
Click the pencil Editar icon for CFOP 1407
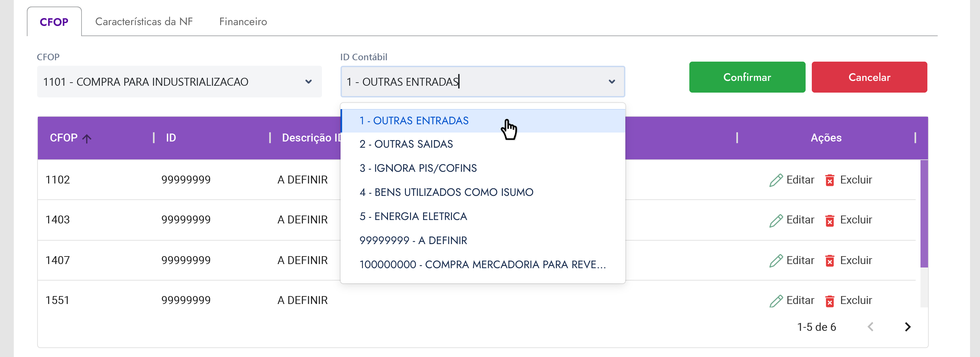[x=776, y=261]
